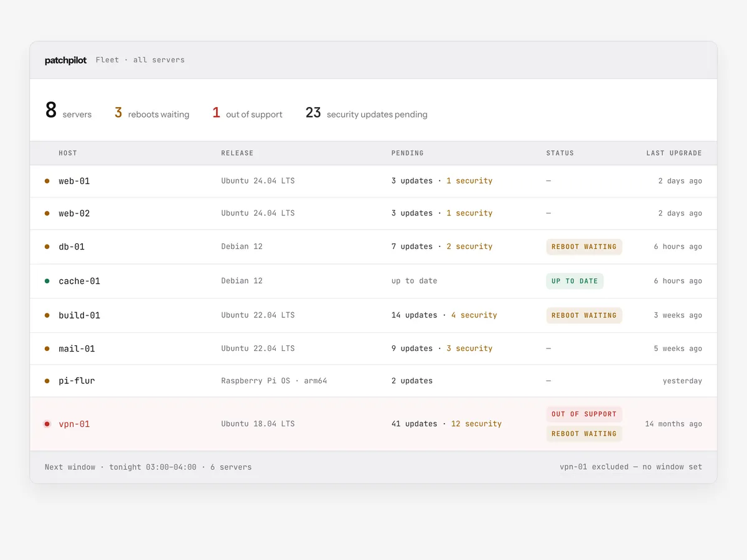The height and width of the screenshot is (560, 747).
Task: Click '14 months ago' last upgrade
Action: (674, 424)
